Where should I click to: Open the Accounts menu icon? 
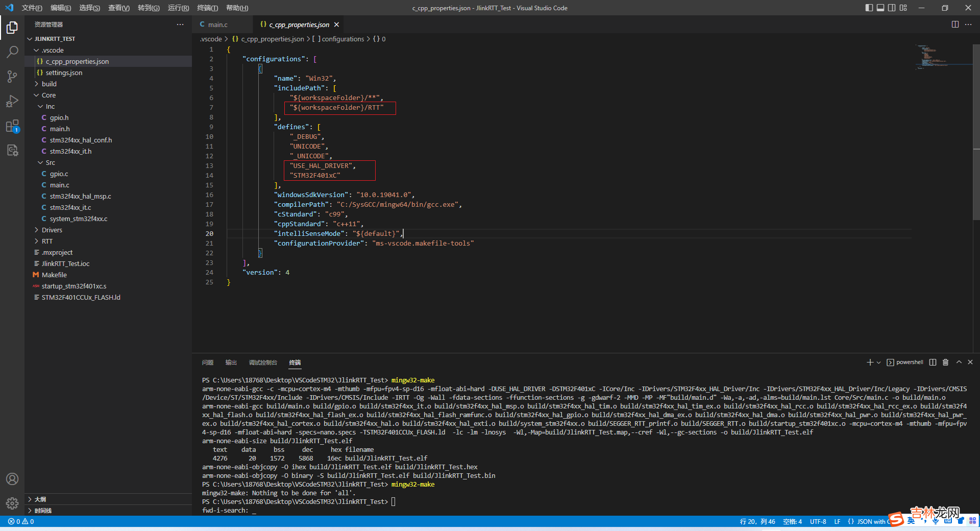point(12,479)
